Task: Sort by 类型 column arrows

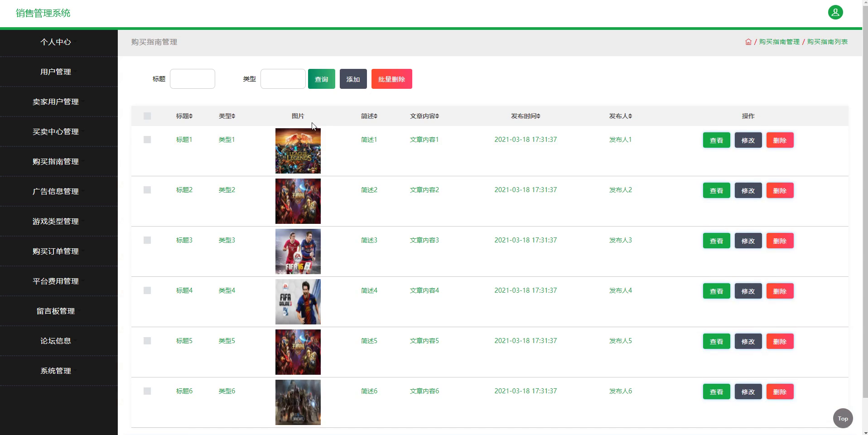Action: click(233, 116)
